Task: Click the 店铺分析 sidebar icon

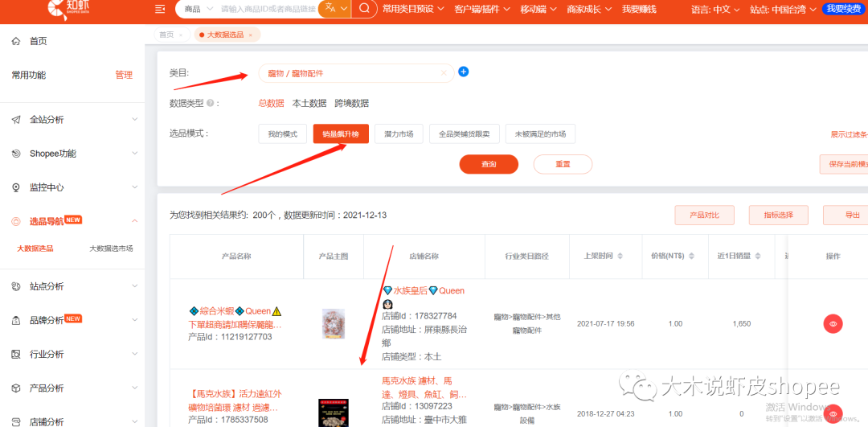Action: [16, 422]
